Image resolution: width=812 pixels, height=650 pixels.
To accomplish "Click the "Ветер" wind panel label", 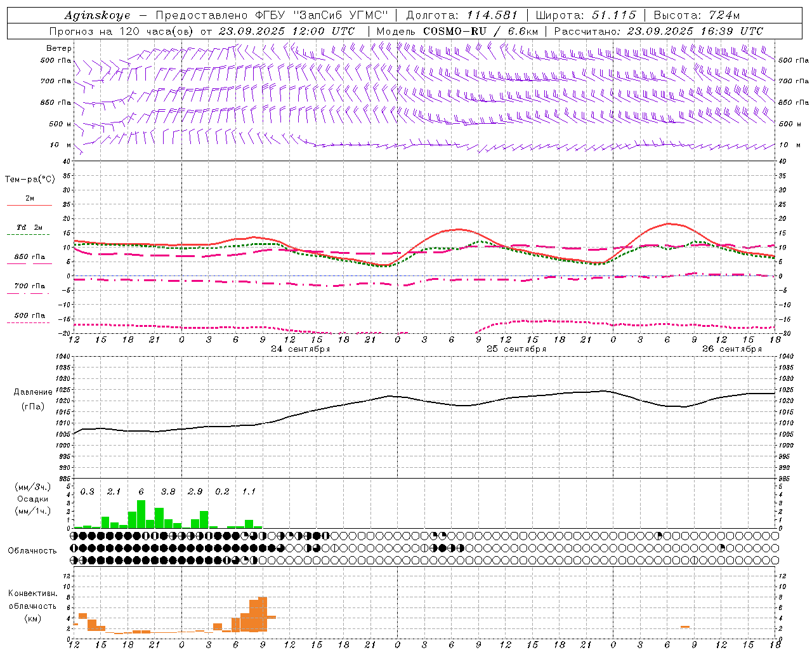I will pos(59,48).
